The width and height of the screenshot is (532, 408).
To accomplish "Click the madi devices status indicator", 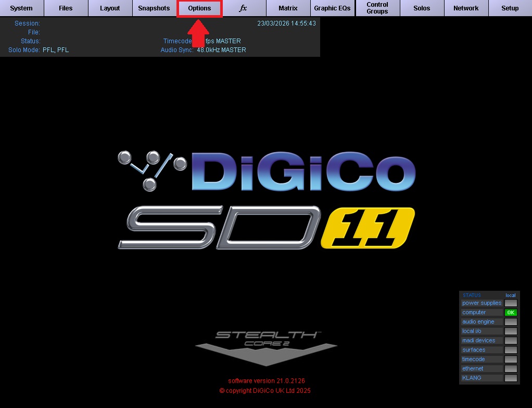I will pyautogui.click(x=511, y=340).
